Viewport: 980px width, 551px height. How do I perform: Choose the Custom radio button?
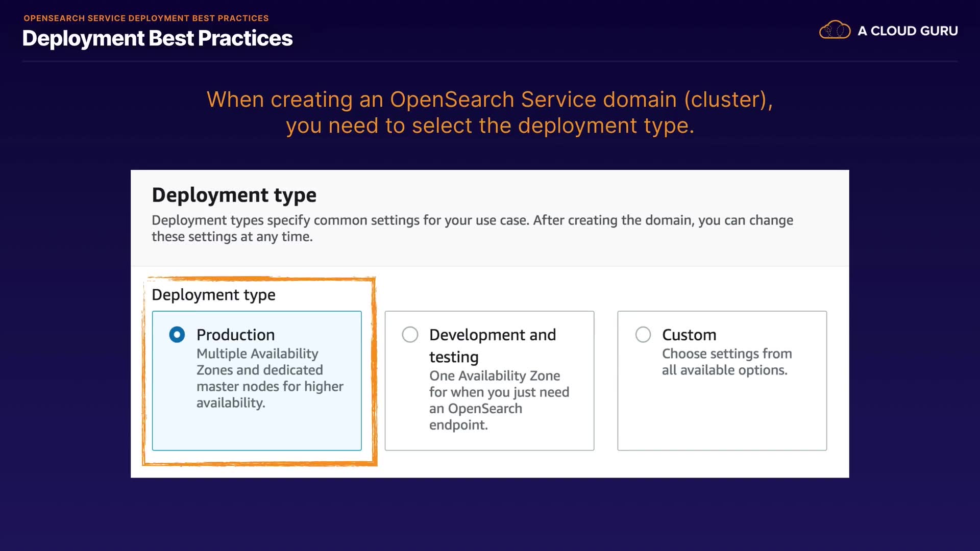643,335
